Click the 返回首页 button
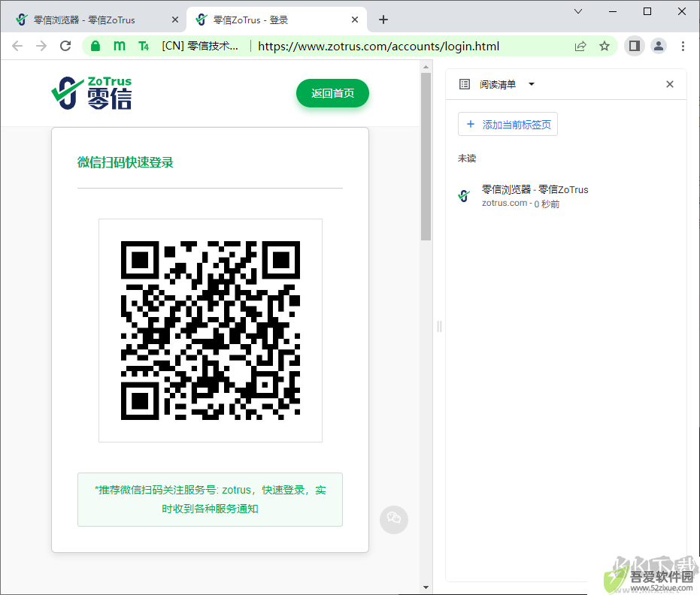 [x=332, y=93]
